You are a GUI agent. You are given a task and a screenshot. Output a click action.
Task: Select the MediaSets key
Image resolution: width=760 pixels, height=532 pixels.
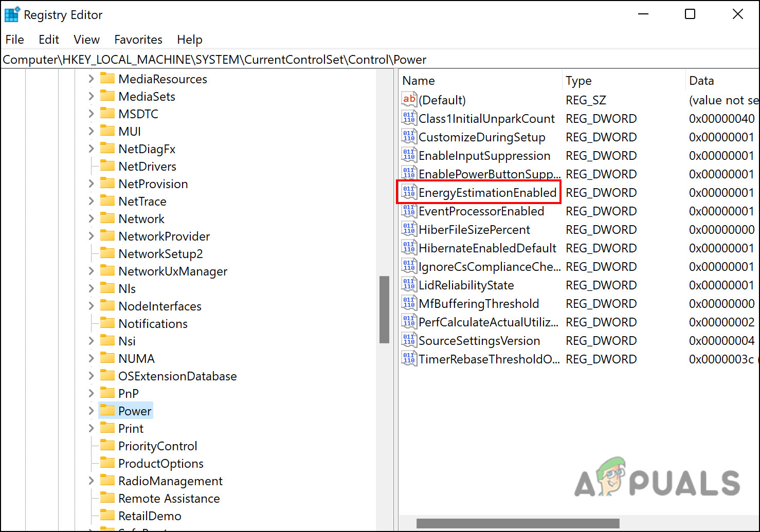[147, 97]
